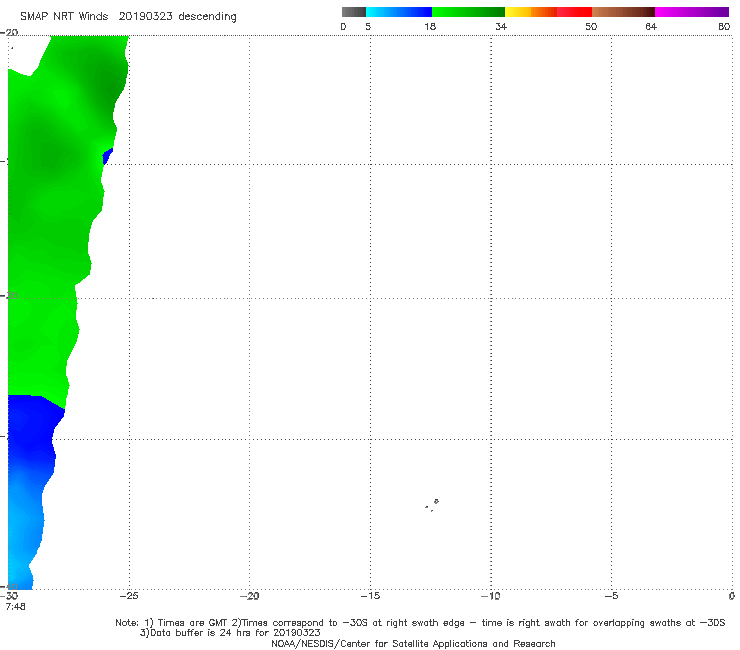Click the color bar label '34'
This screenshot has height=650, width=740.
(501, 26)
